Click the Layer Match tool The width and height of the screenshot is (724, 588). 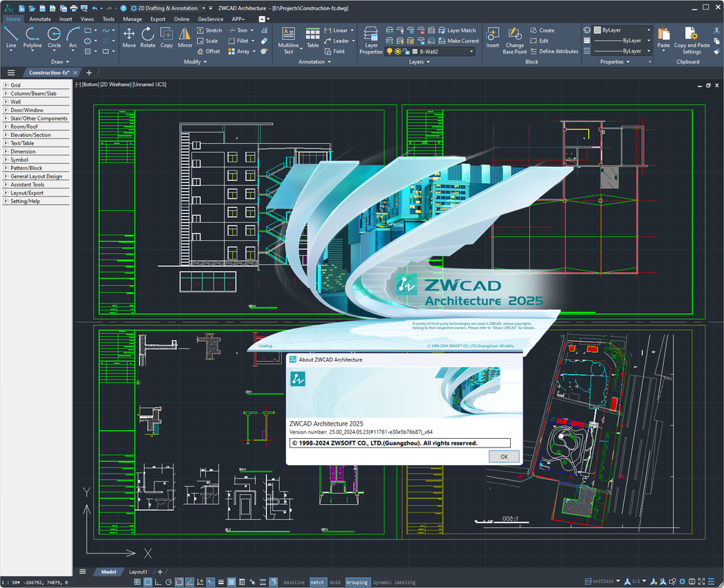(456, 30)
